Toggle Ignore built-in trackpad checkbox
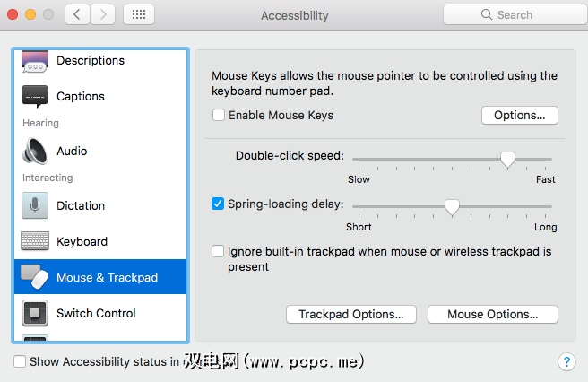The image size is (588, 382). tap(218, 252)
